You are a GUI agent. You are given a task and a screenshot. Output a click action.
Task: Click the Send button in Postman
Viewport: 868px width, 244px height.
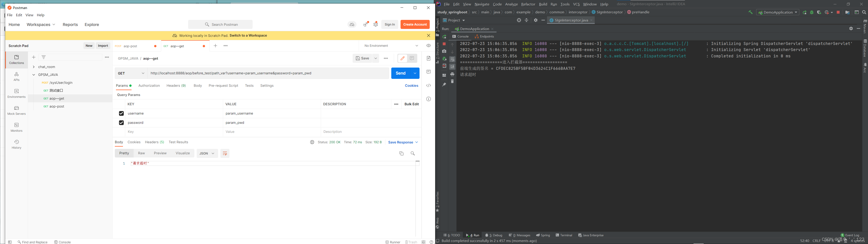click(401, 73)
